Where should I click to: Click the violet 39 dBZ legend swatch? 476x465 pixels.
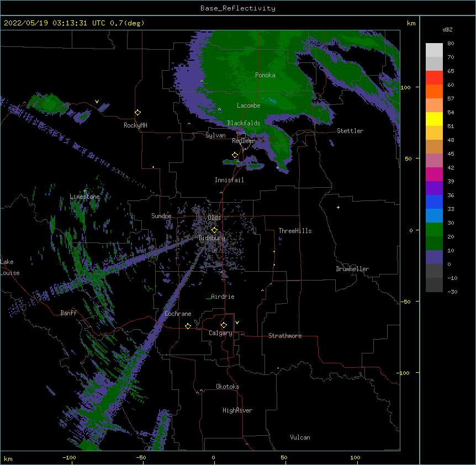pos(434,188)
